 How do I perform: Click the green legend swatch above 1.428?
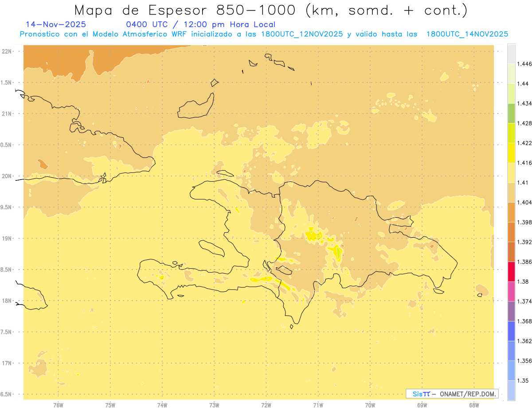(511, 113)
